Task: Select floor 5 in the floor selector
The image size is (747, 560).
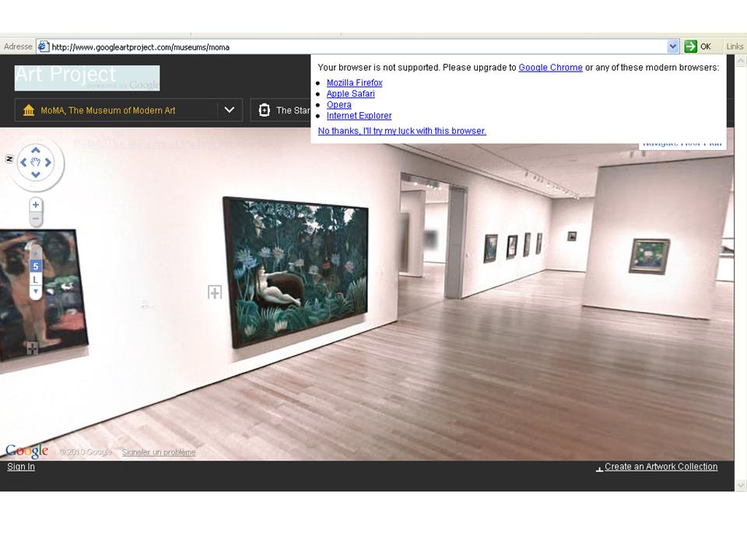Action: pyautogui.click(x=35, y=266)
